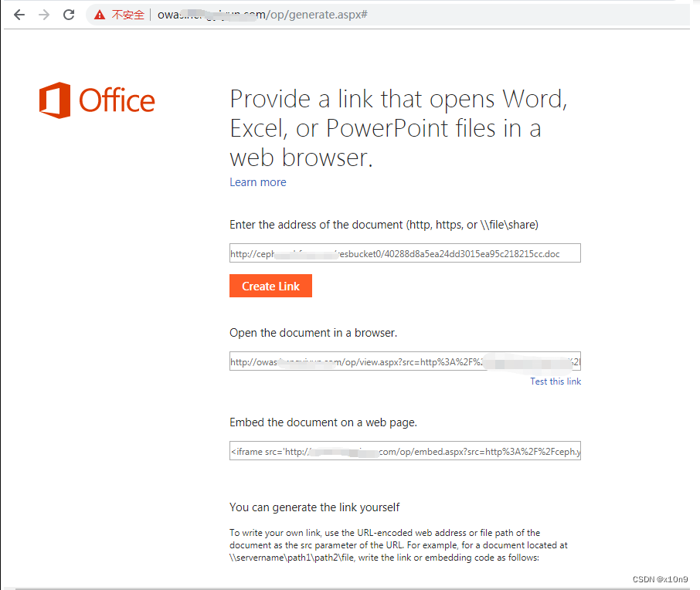Select the view.aspx browser link field
Image resolution: width=700 pixels, height=590 pixels.
tap(405, 361)
